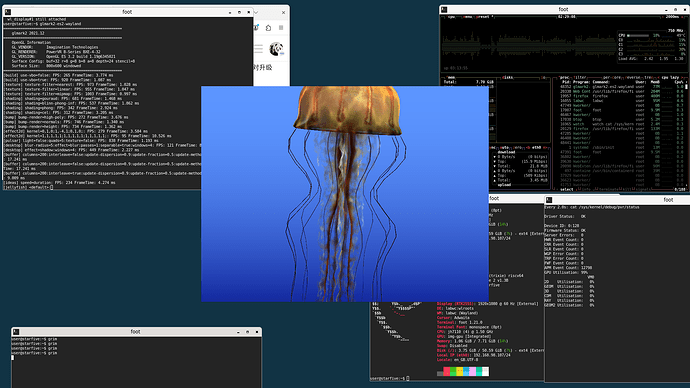Select the 'watch' process row in btop list

click(x=622, y=124)
